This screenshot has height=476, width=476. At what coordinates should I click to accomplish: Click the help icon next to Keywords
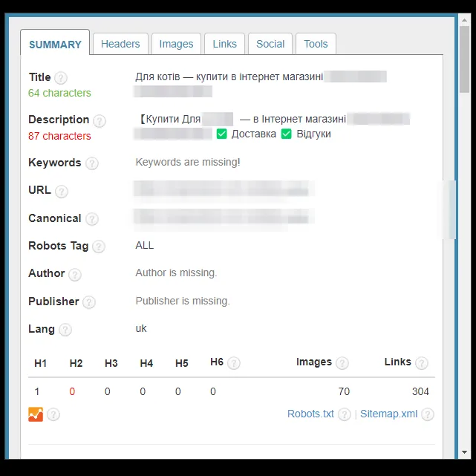tap(91, 163)
